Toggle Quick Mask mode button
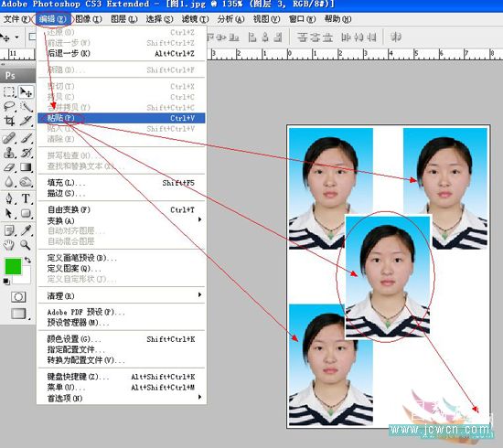Viewport: 503px width, 448px height. (x=18, y=297)
